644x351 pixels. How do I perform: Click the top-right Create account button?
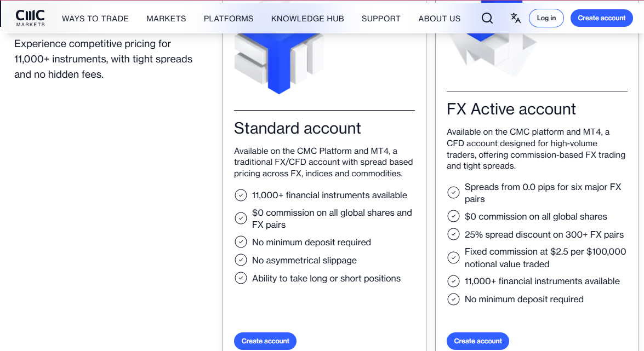(601, 18)
